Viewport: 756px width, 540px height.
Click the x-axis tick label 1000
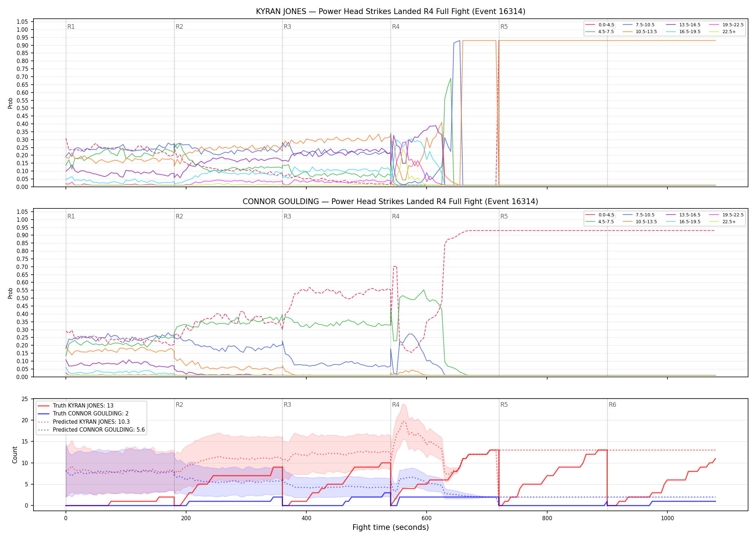point(667,518)
